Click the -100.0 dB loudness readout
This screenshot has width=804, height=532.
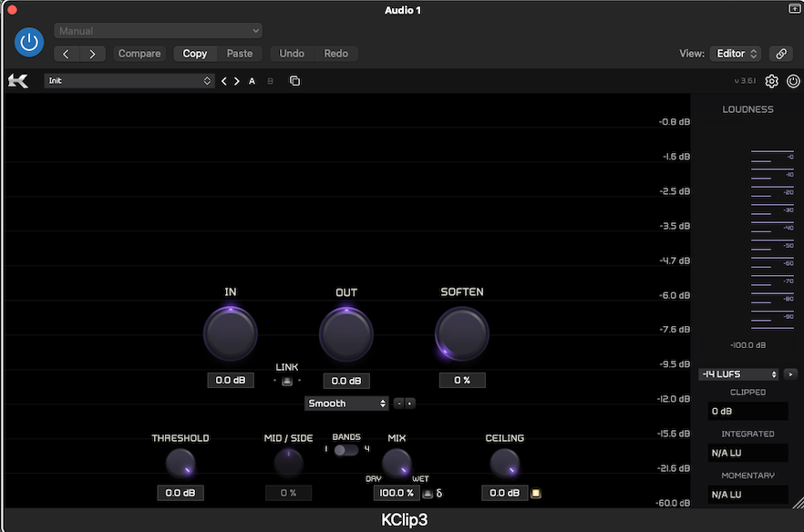coord(747,345)
